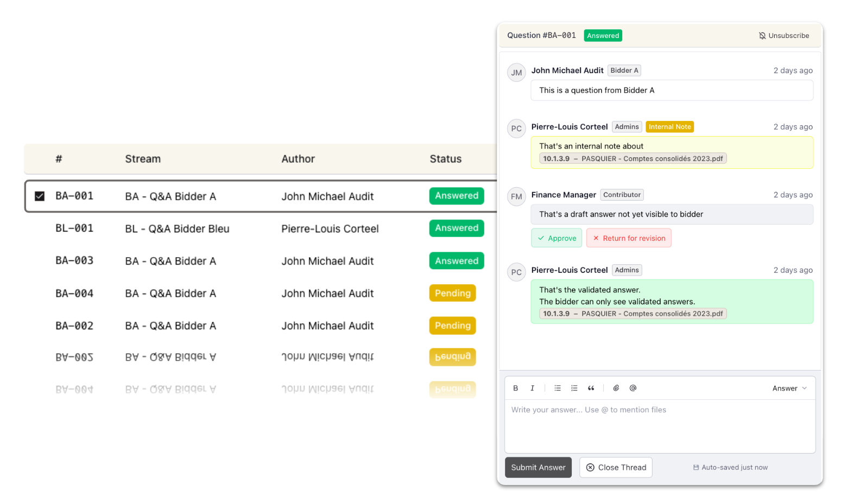The image size is (847, 504).
Task: Uncheck the BA-001 row checkbox
Action: click(40, 196)
